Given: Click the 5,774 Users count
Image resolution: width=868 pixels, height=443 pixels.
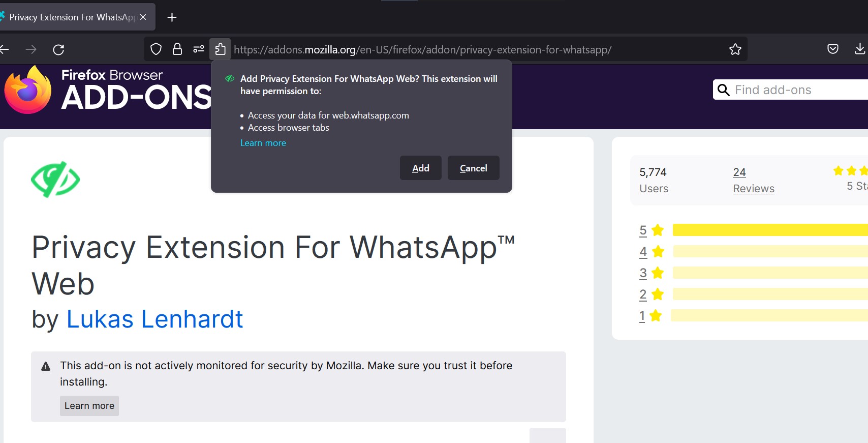Looking at the screenshot, I should click(x=654, y=180).
